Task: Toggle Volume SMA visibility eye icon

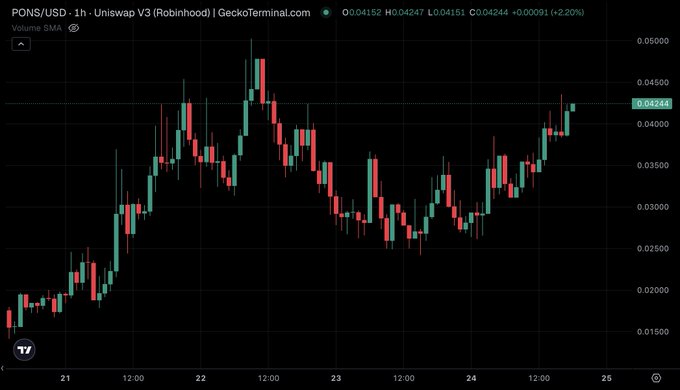Action: [74, 28]
